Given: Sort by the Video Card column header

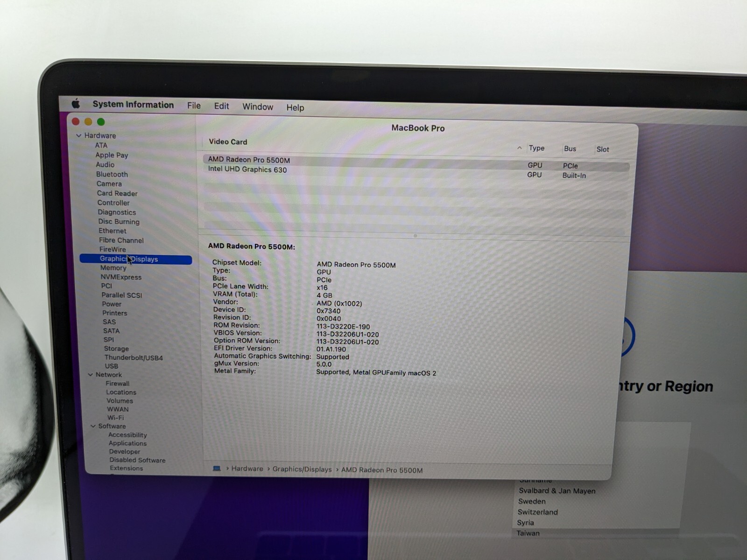Looking at the screenshot, I should click(x=228, y=142).
